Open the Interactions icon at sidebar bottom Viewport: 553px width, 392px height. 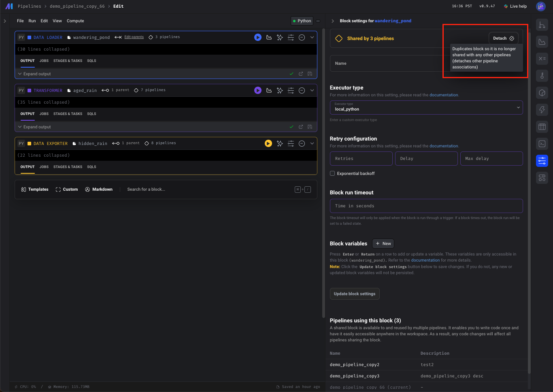542,178
